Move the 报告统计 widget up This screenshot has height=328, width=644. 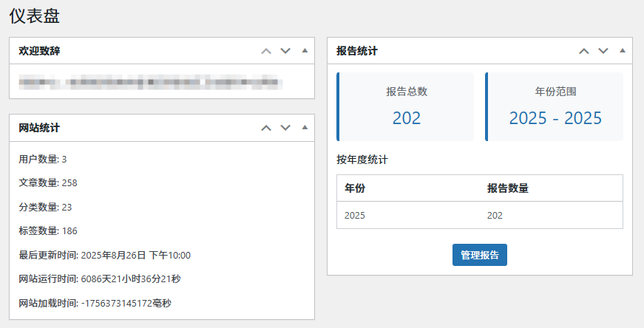click(583, 51)
